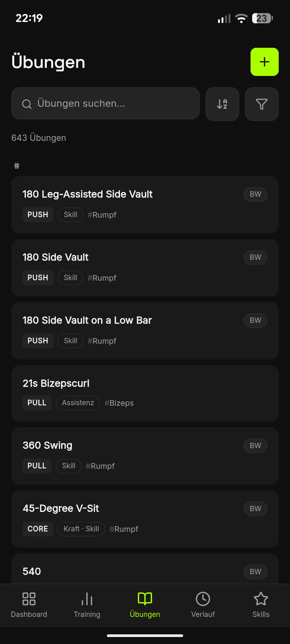Tap the #Bizeps hashtag on 21s Bizepscurl
The width and height of the screenshot is (290, 644).
(x=119, y=403)
